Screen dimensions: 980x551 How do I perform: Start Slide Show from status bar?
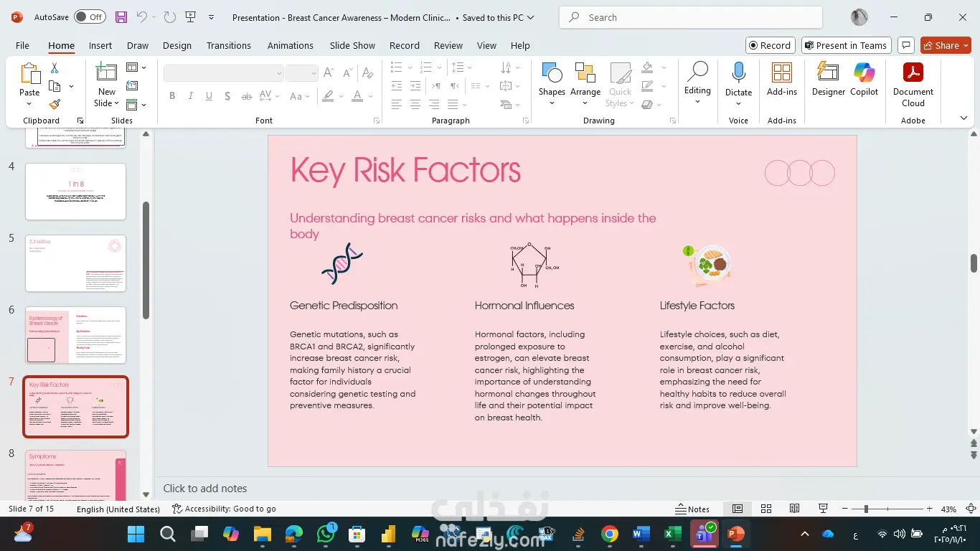click(824, 509)
